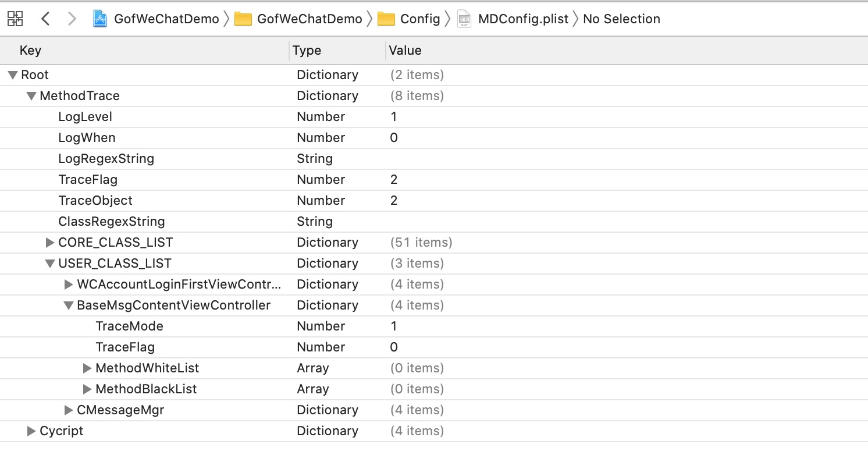Select the TraceObject row

[x=434, y=200]
